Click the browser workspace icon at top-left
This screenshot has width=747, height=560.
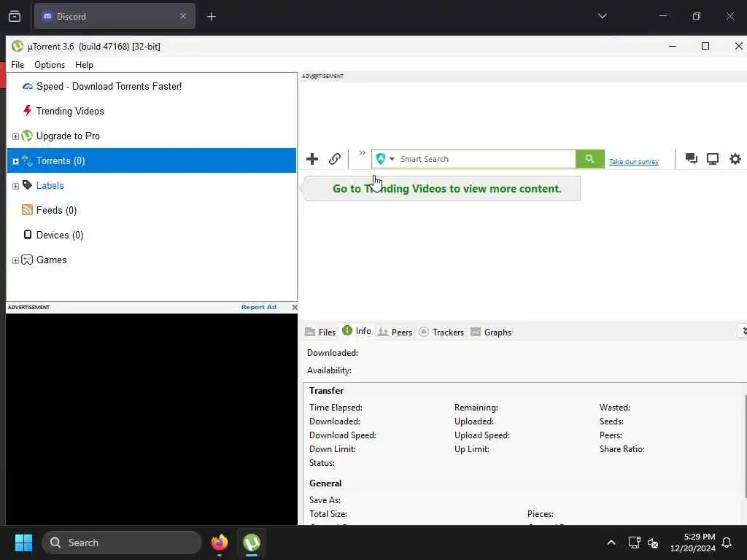(15, 16)
